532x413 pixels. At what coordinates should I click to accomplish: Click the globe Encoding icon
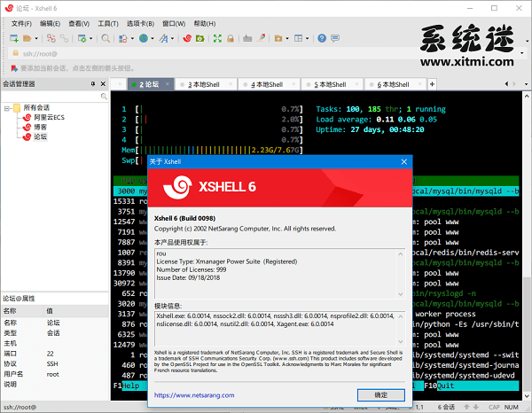(x=144, y=38)
